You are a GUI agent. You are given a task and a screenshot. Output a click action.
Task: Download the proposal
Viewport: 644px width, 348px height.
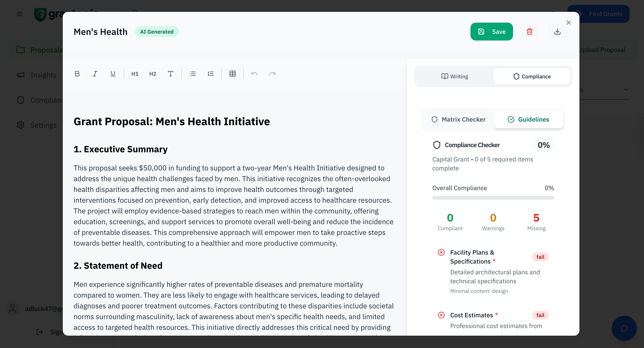(557, 32)
